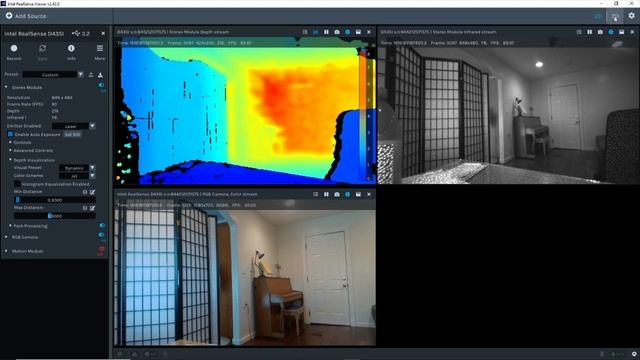Click the RGB color stream image
640x360 pixels.
pos(245,273)
